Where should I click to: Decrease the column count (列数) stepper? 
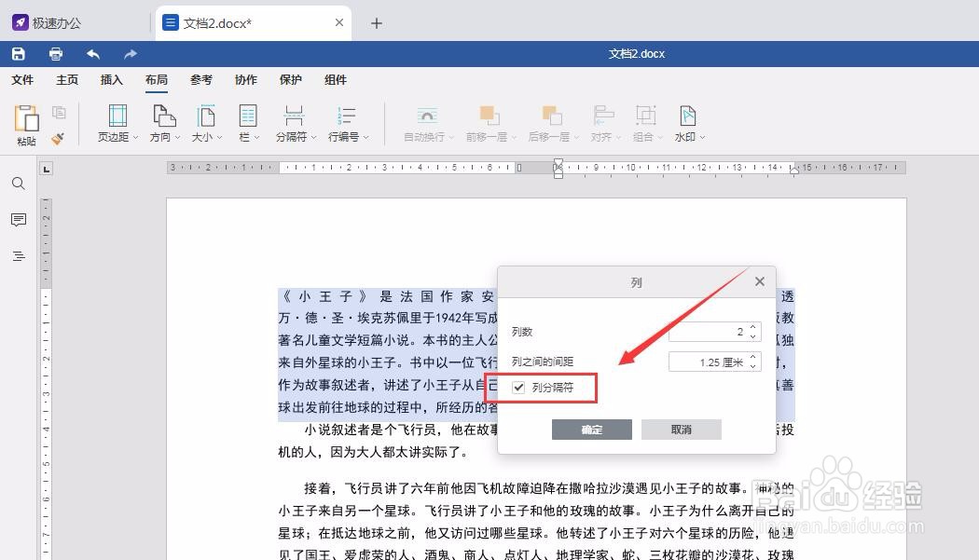753,335
